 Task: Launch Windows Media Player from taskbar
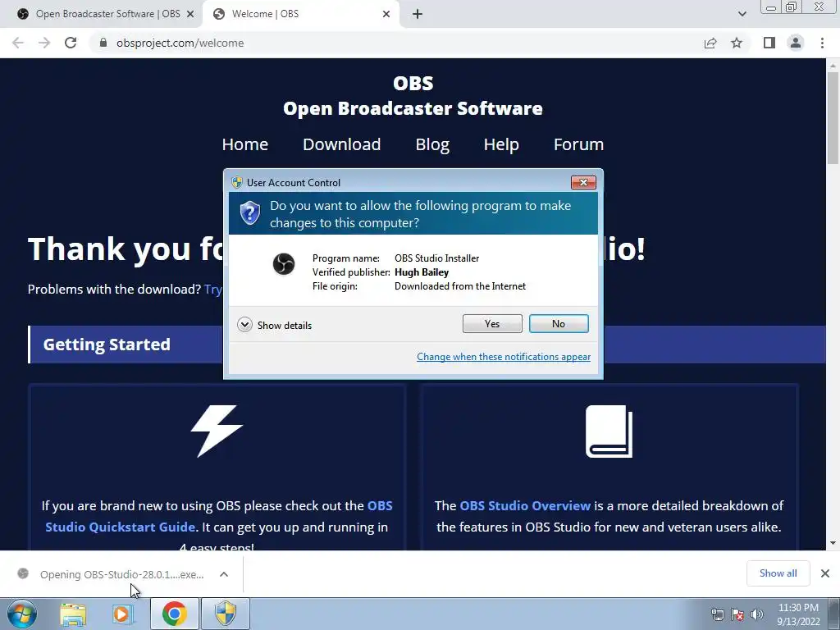click(x=122, y=614)
